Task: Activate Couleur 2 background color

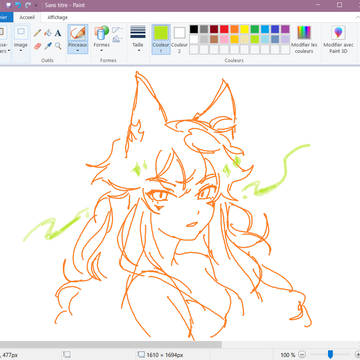Action: coord(179,39)
